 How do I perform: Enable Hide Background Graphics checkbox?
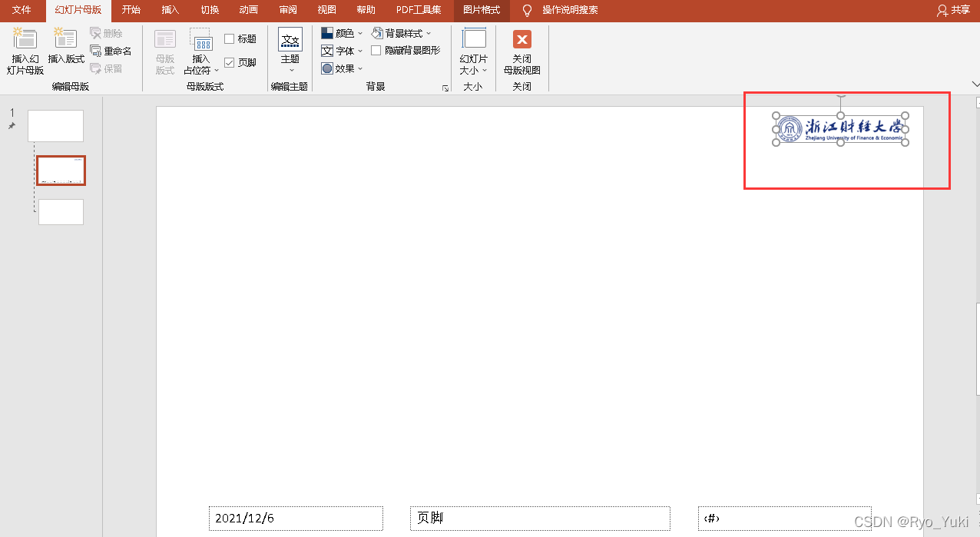click(376, 51)
